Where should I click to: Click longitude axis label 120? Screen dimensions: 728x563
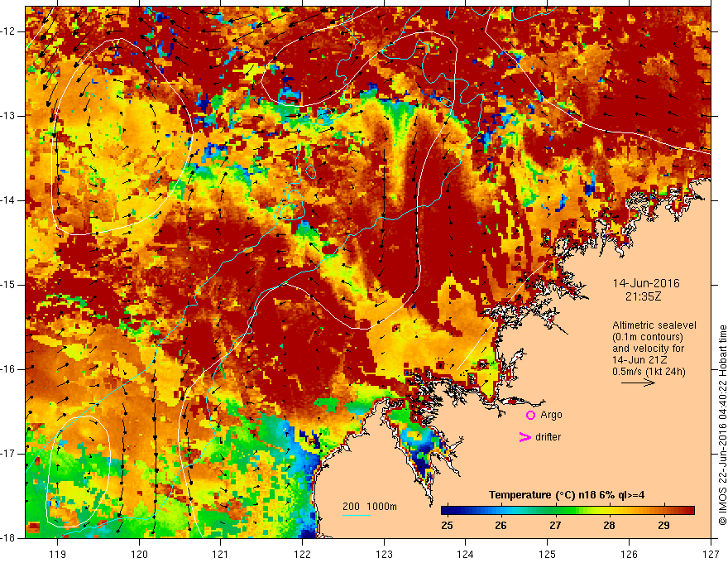[139, 554]
